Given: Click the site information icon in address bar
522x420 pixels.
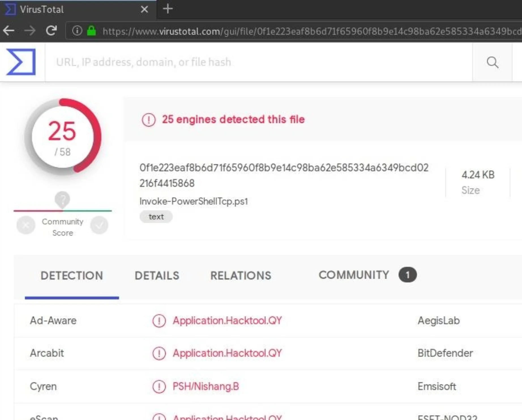Looking at the screenshot, I should coord(77,31).
